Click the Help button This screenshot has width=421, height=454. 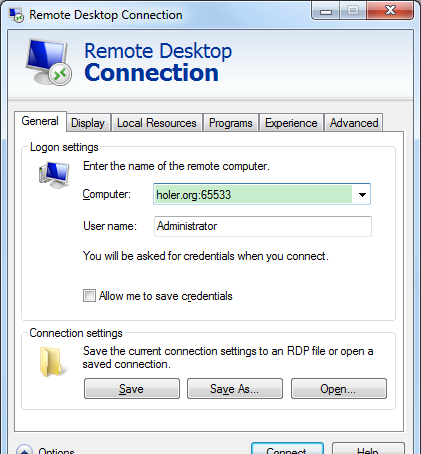click(x=368, y=449)
